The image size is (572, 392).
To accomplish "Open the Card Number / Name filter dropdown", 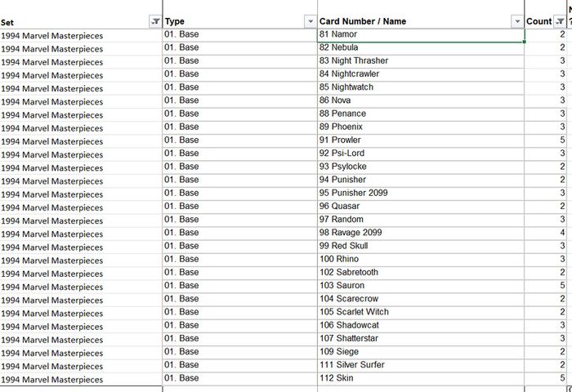I will coord(517,21).
